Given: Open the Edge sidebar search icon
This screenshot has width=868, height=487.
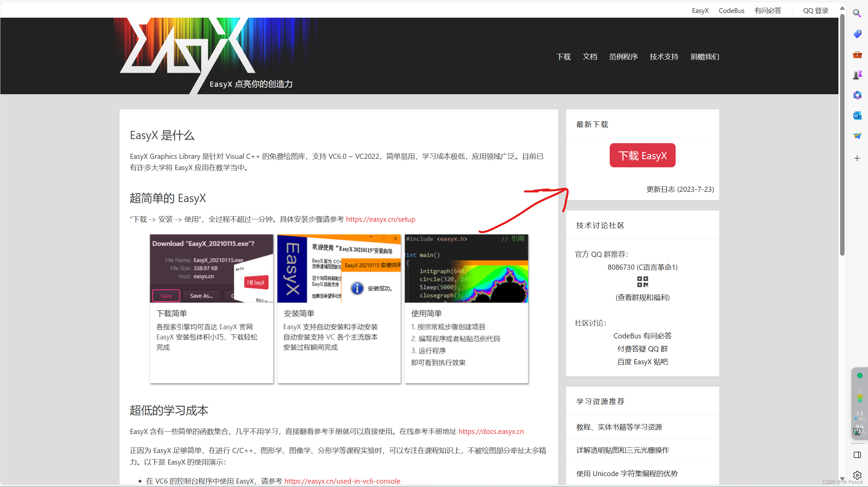Looking at the screenshot, I should point(857,14).
